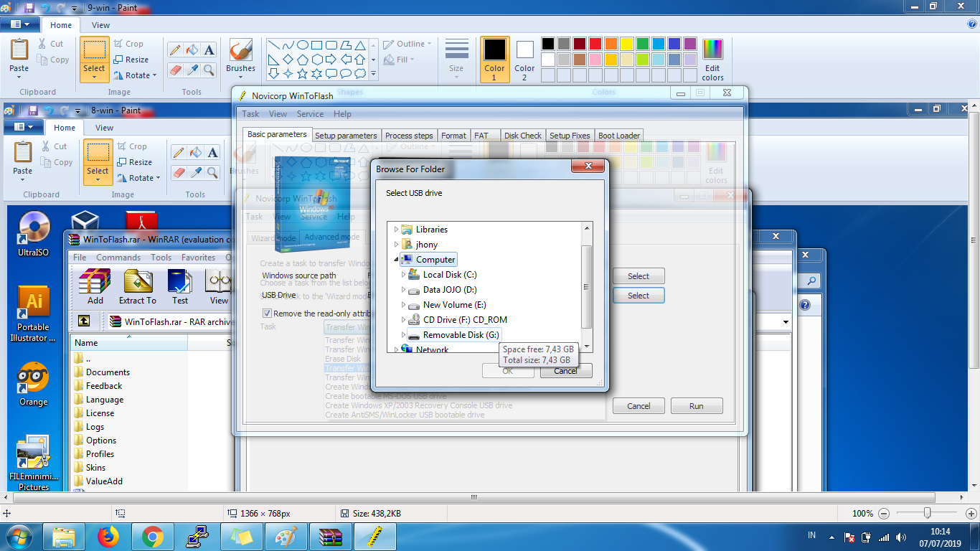Open the Windows Start menu
The image size is (980, 551).
(x=19, y=537)
